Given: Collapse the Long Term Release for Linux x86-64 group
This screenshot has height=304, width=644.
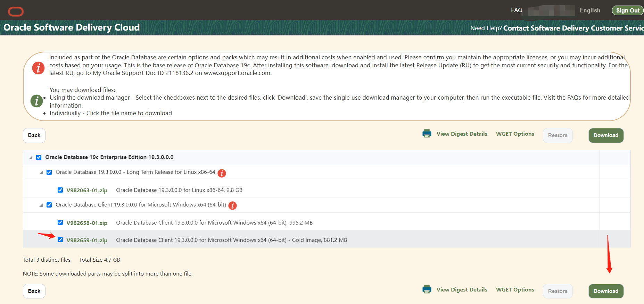Looking at the screenshot, I should tap(41, 172).
